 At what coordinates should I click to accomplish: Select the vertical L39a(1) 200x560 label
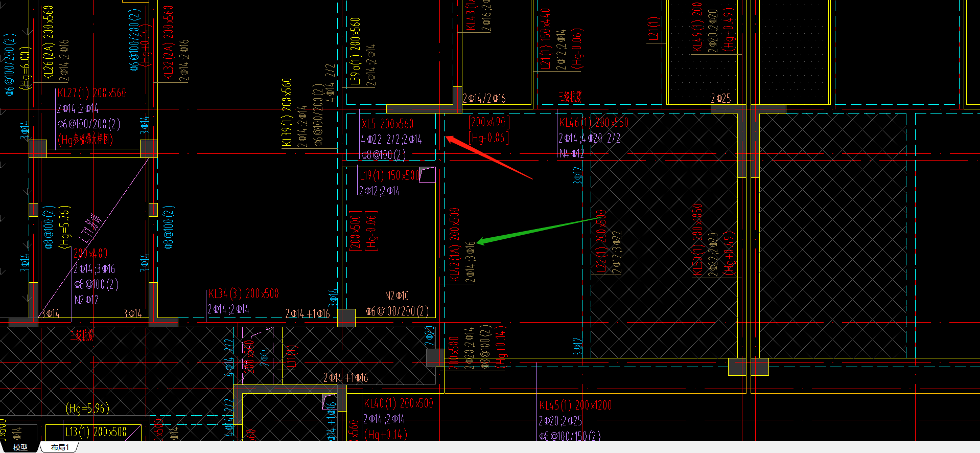point(355,51)
